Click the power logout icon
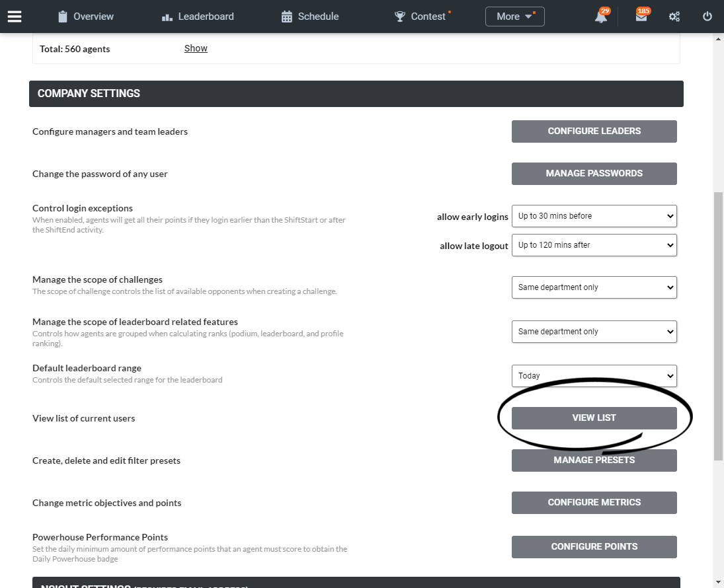Image resolution: width=724 pixels, height=588 pixels. pyautogui.click(x=707, y=17)
